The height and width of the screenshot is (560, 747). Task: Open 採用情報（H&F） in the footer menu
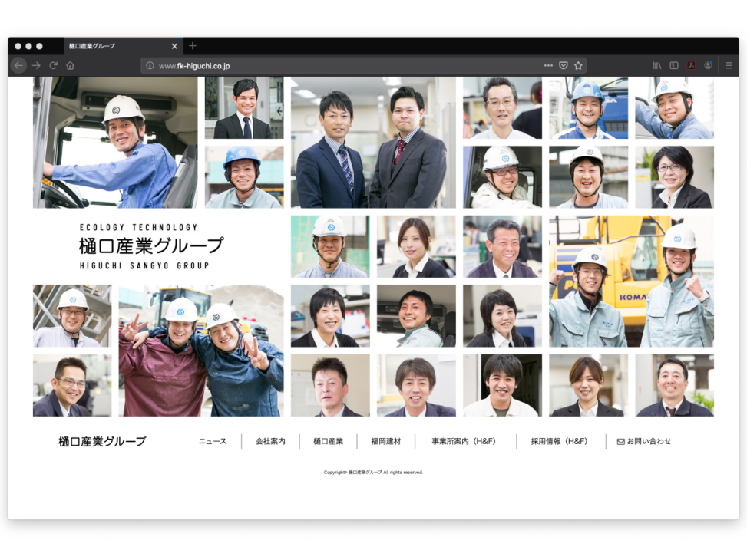pos(559,442)
